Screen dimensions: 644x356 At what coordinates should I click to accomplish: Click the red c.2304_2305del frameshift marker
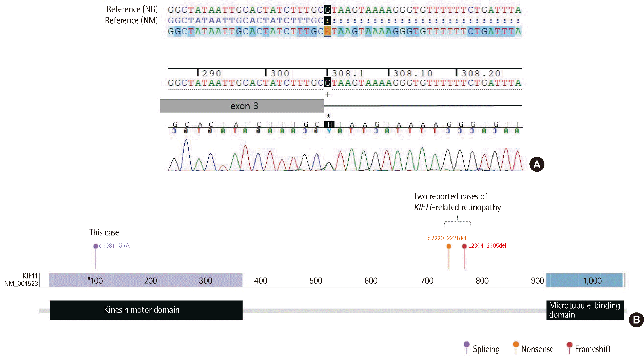pyautogui.click(x=464, y=246)
